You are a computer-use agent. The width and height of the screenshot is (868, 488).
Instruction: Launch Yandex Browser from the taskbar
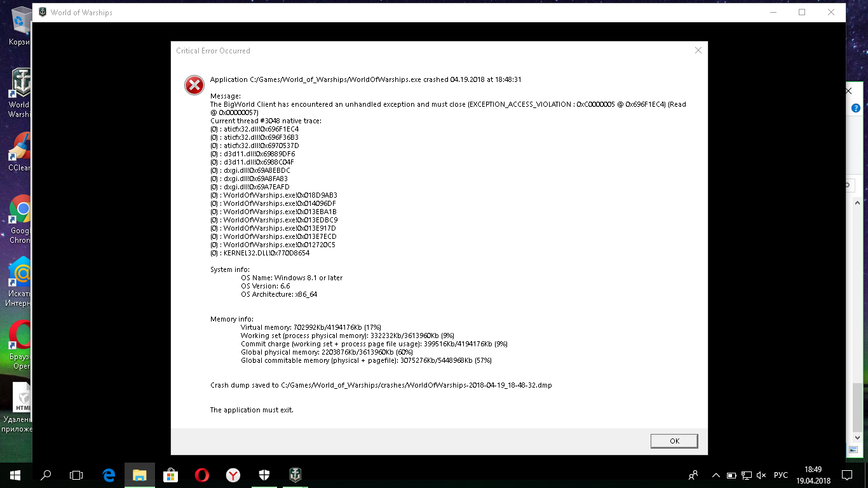(x=233, y=475)
